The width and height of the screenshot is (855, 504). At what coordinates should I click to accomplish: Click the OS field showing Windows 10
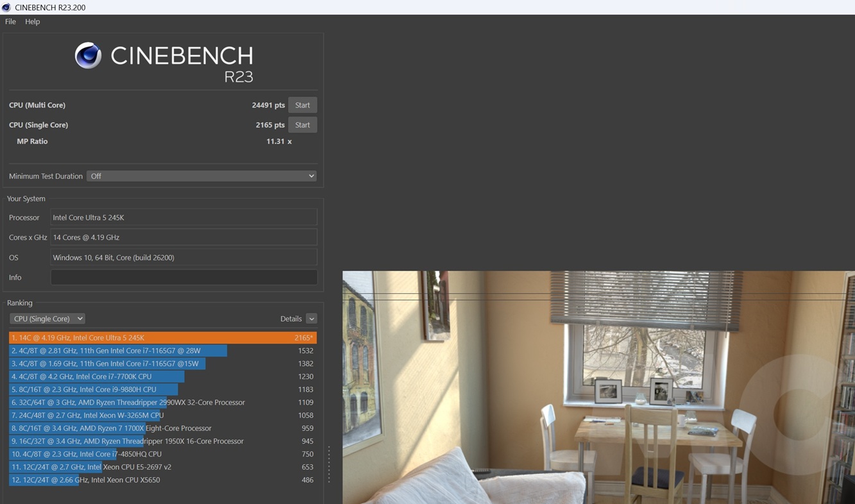tap(183, 257)
